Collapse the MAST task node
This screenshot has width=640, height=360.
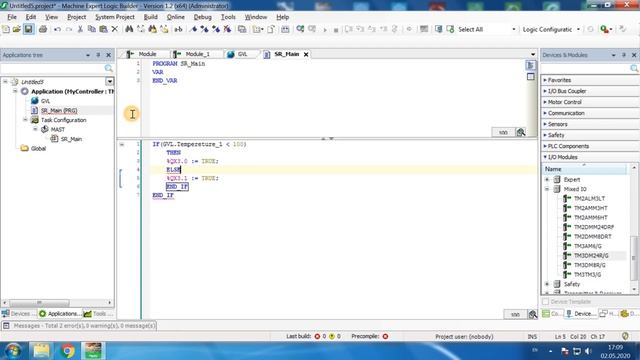[x=35, y=129]
